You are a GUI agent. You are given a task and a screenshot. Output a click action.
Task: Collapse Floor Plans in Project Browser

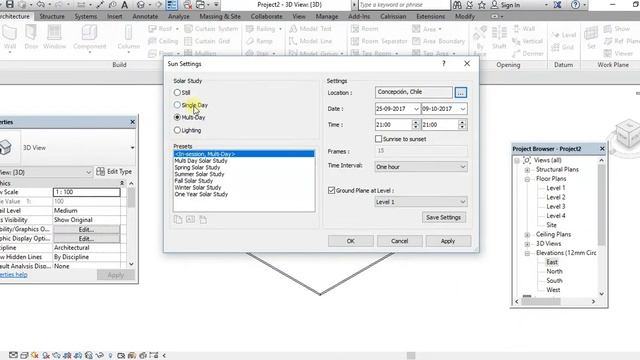[x=527, y=179]
